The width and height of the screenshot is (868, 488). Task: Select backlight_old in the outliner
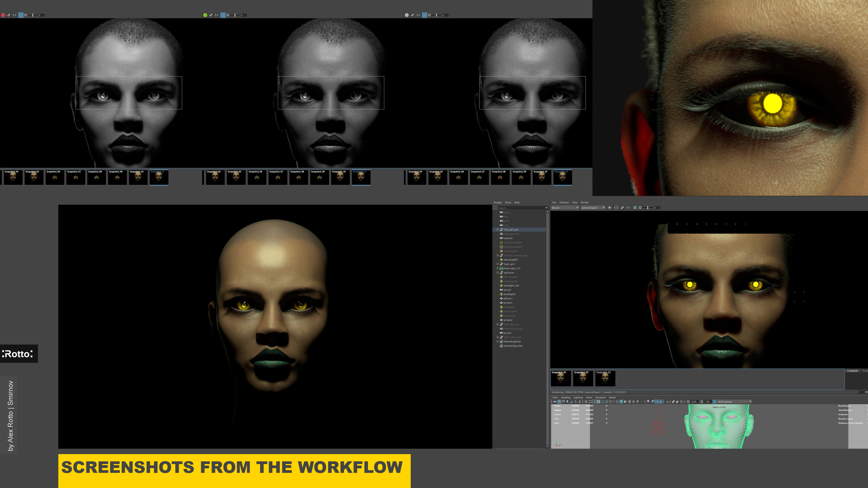[511, 286]
